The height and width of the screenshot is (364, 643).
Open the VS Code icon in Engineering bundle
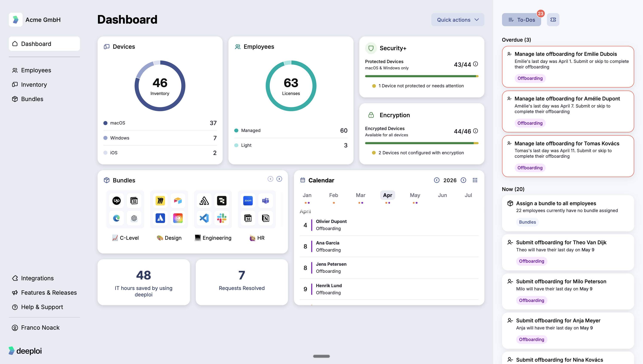(204, 218)
